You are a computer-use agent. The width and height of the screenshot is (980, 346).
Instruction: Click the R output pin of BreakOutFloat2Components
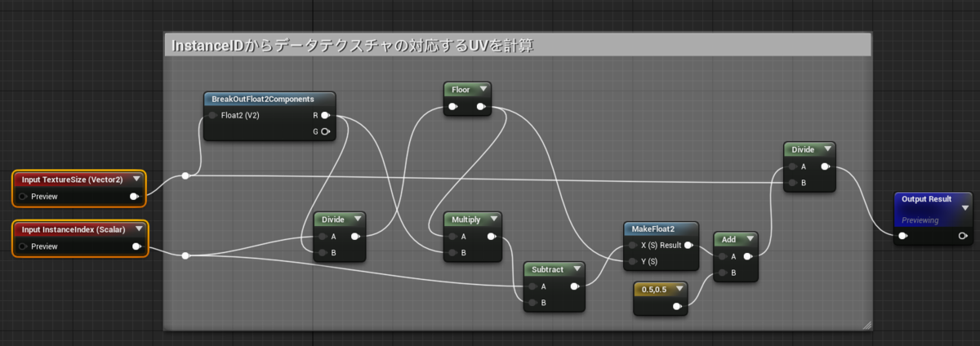tap(325, 116)
